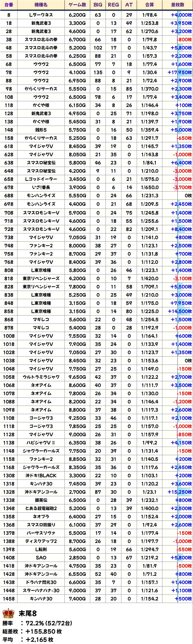Select the ウルトラミラジャグ machine name

tap(41, 377)
